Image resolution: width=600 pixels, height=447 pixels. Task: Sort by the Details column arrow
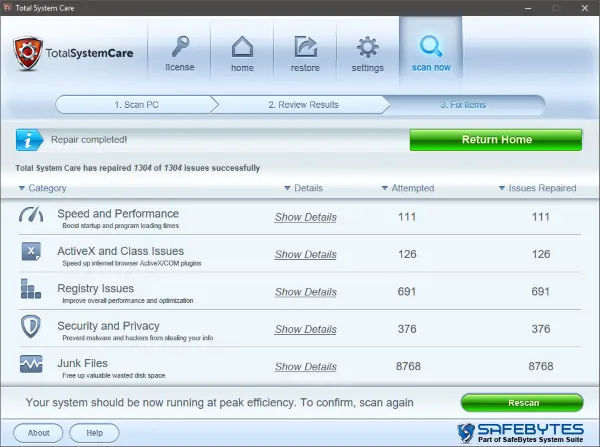click(x=287, y=188)
